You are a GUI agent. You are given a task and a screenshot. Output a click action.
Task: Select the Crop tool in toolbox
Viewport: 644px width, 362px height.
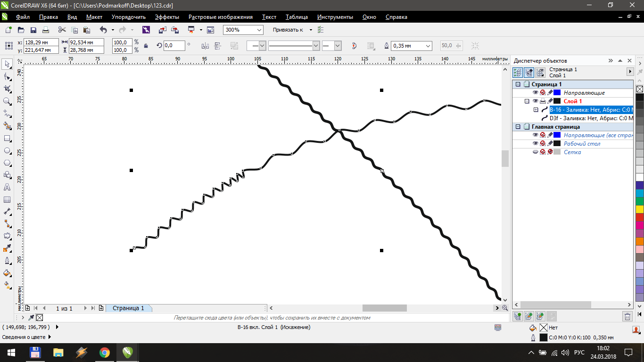pos(7,89)
